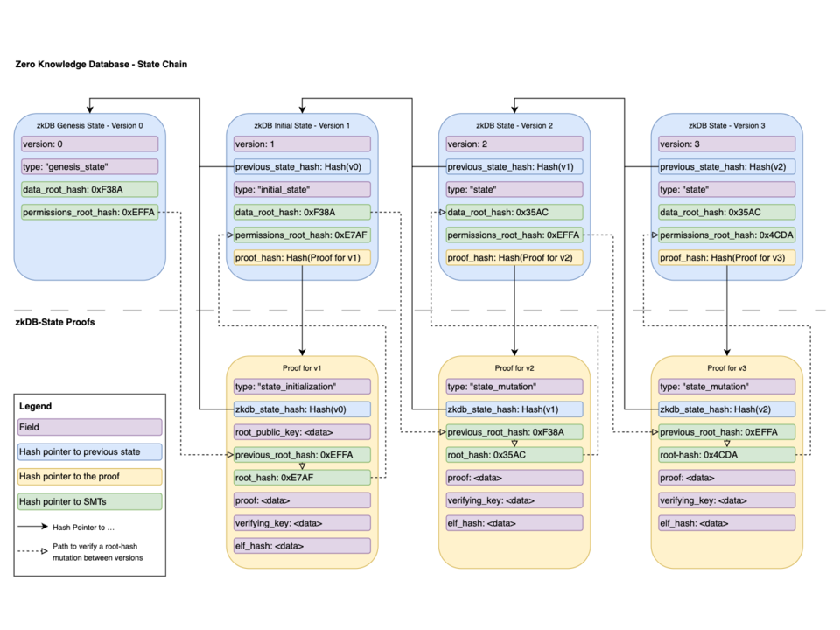Screen dimensions: 840x630
Task: Click "root_hash: 0xE7AF" in Proof for v1
Action: pyautogui.click(x=302, y=478)
